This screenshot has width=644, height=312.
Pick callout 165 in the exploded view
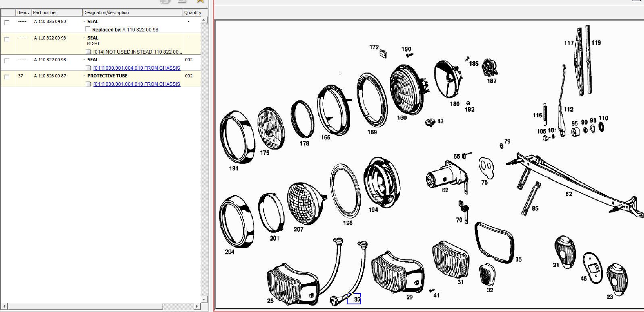pyautogui.click(x=326, y=137)
